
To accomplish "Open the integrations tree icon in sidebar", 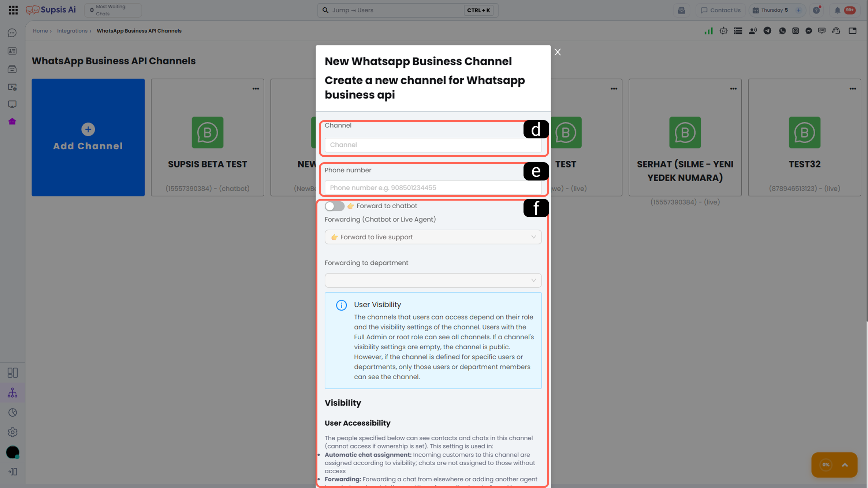I will point(12,393).
